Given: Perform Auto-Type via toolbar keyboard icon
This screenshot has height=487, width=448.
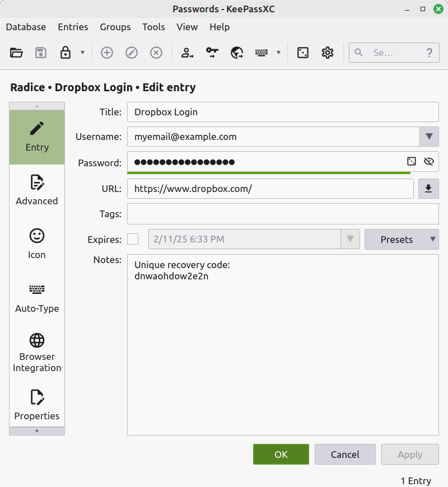Looking at the screenshot, I should point(262,53).
